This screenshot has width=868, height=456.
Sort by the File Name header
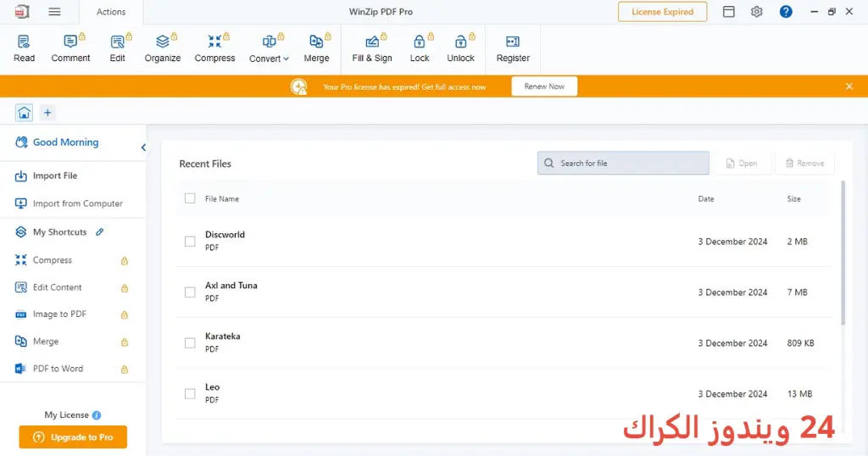coord(222,198)
